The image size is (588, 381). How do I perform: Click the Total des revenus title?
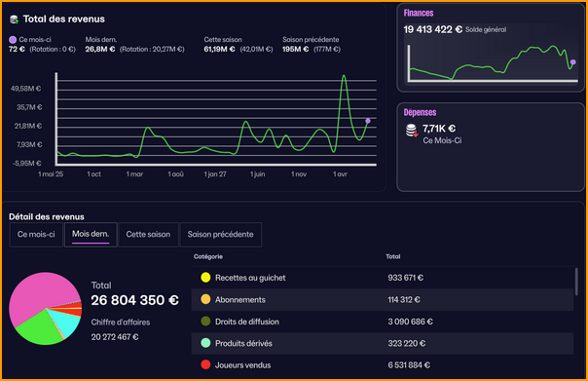tap(63, 19)
